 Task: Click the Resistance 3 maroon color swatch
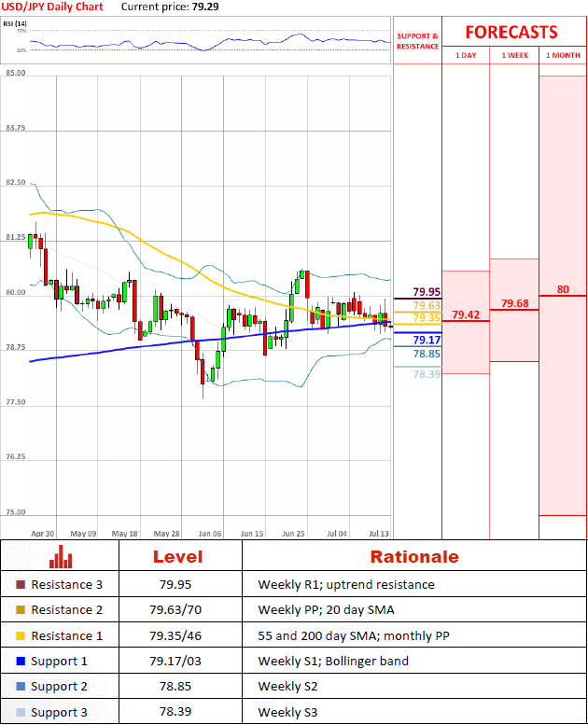pyautogui.click(x=21, y=585)
